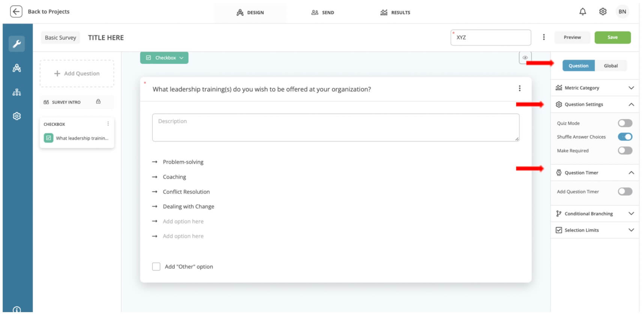Click arrow beside Conflict Resolution option
Screen dimensions: 644x314
coord(155,191)
